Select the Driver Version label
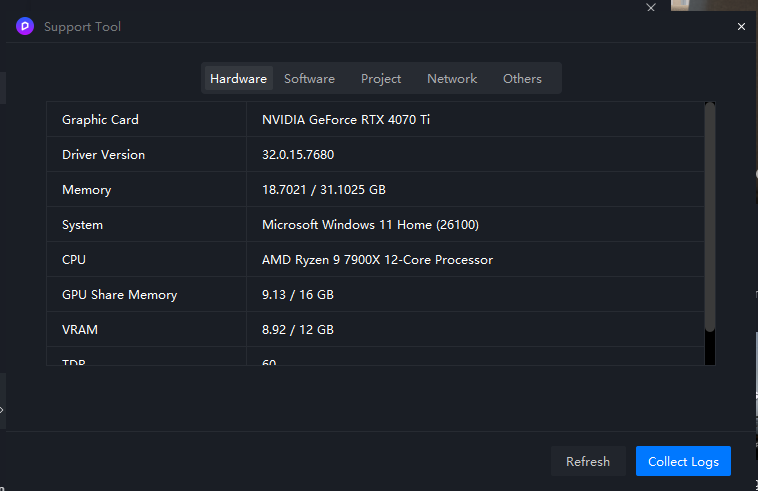The height and width of the screenshot is (491, 758). (103, 155)
